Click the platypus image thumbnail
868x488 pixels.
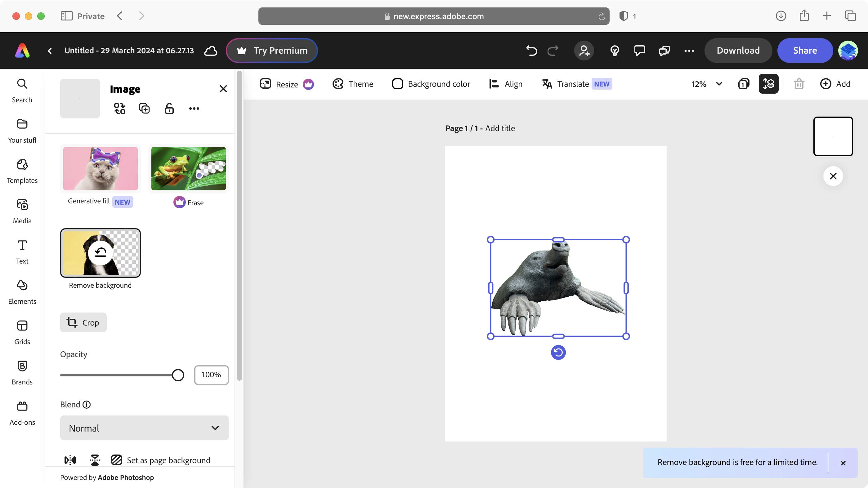(x=79, y=98)
